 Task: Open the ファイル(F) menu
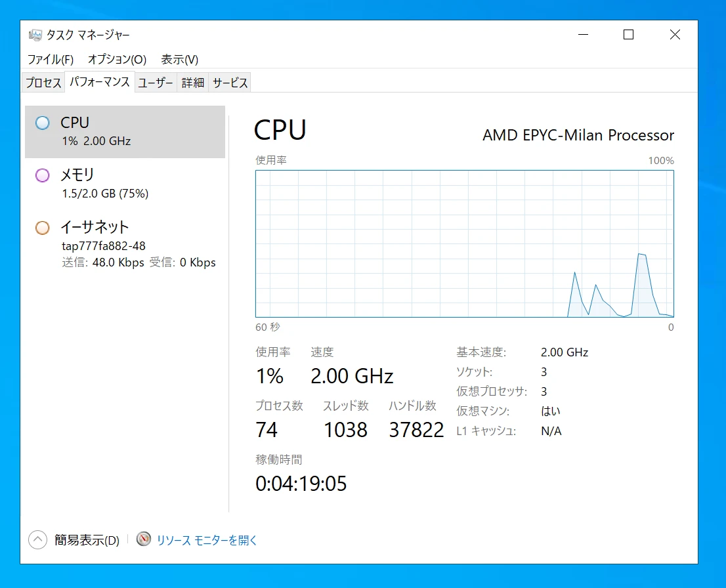click(50, 59)
